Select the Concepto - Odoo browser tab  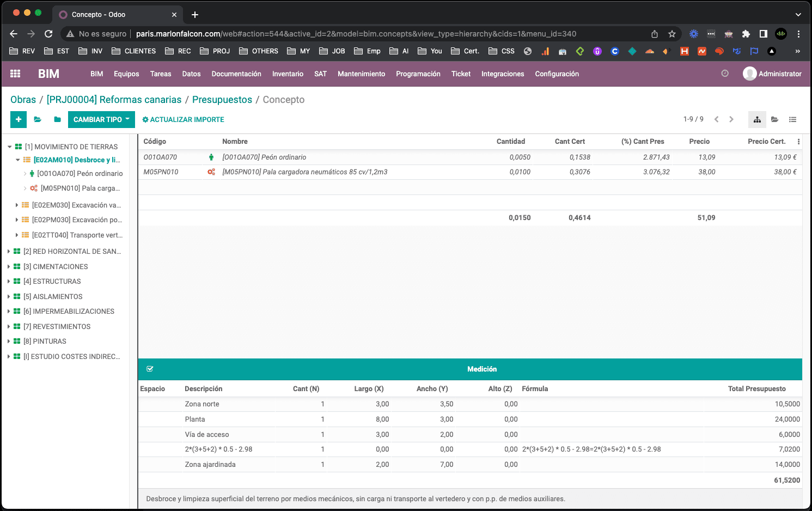pos(119,15)
